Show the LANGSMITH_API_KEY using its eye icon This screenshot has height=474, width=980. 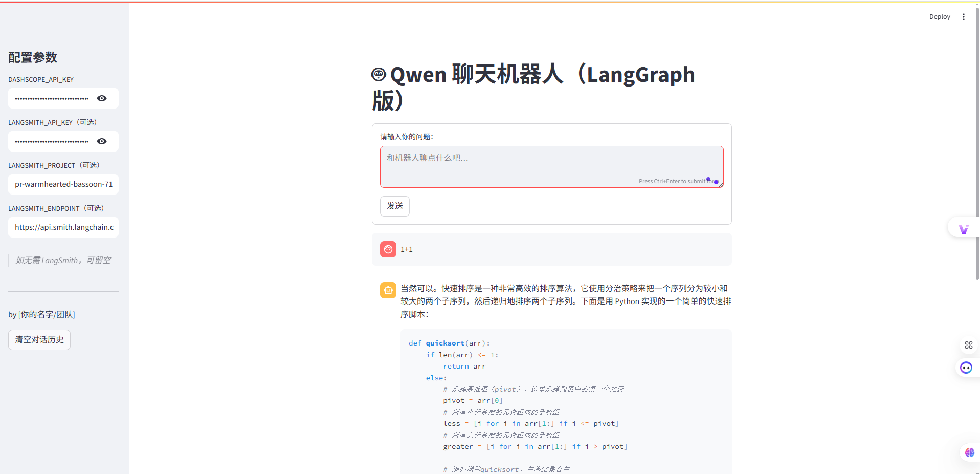click(101, 141)
